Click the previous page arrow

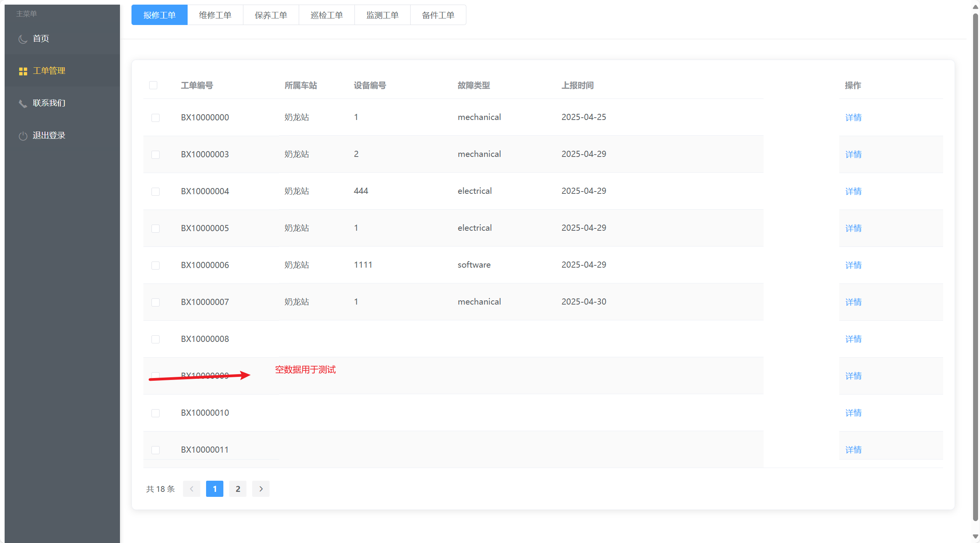191,489
